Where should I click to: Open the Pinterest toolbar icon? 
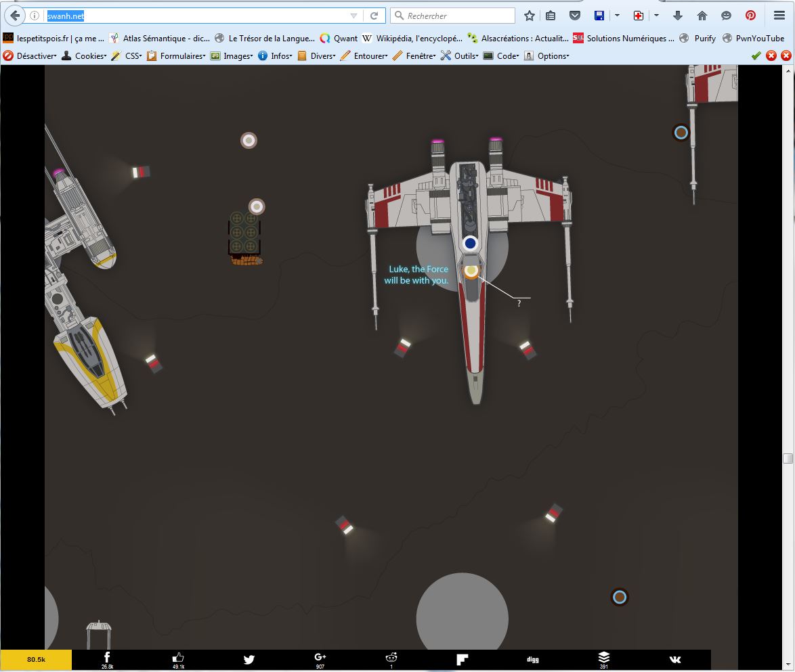click(750, 16)
